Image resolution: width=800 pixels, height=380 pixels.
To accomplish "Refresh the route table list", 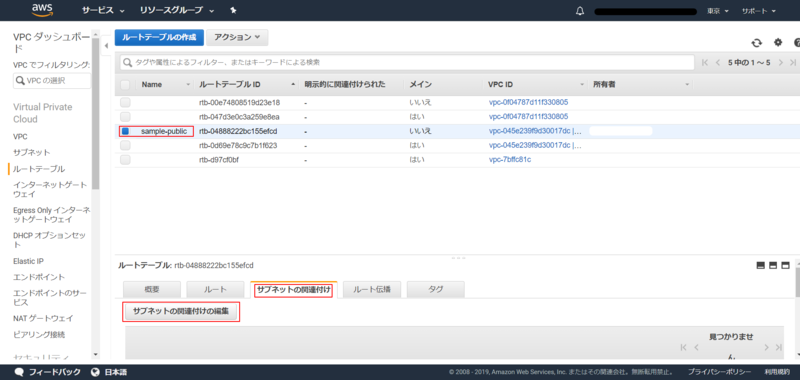I will [x=757, y=43].
